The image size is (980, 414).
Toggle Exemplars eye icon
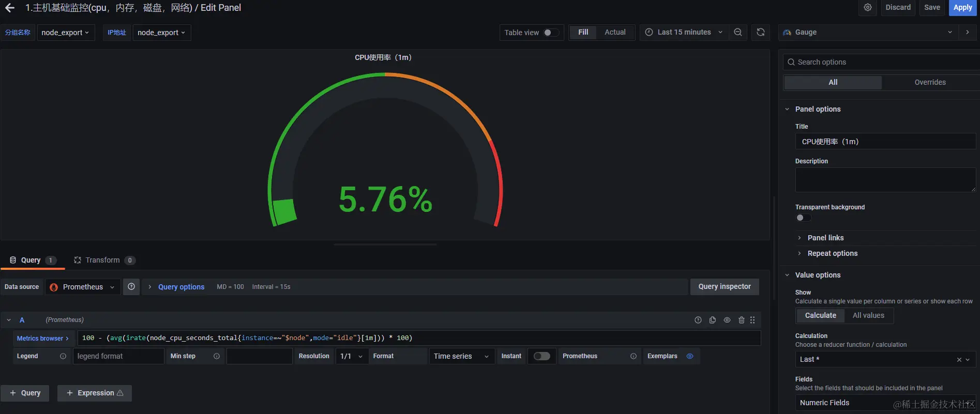(x=690, y=356)
